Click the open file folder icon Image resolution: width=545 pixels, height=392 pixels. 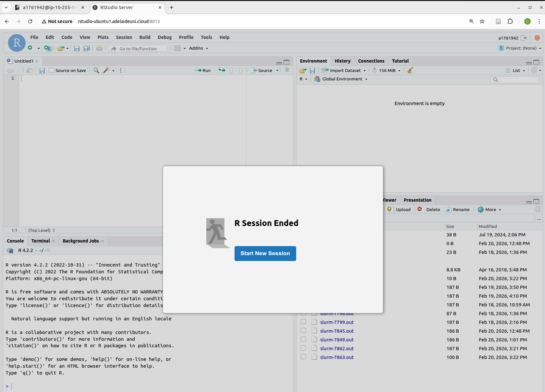[x=60, y=48]
